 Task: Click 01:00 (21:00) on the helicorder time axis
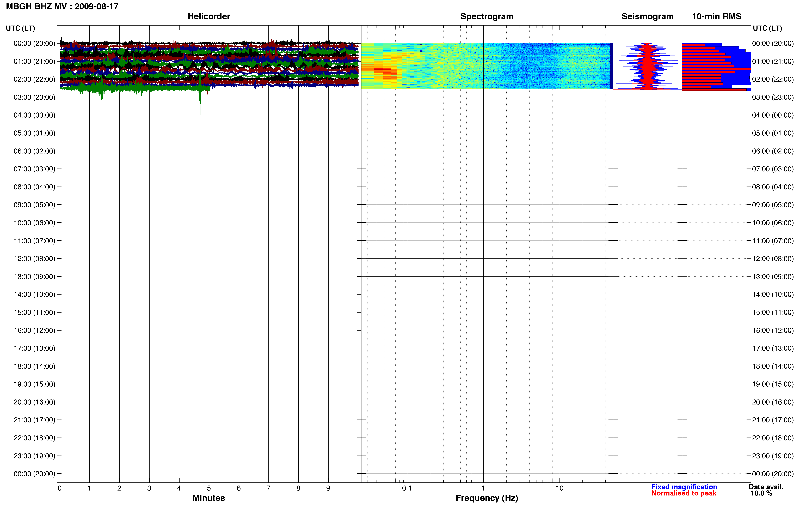(x=34, y=62)
